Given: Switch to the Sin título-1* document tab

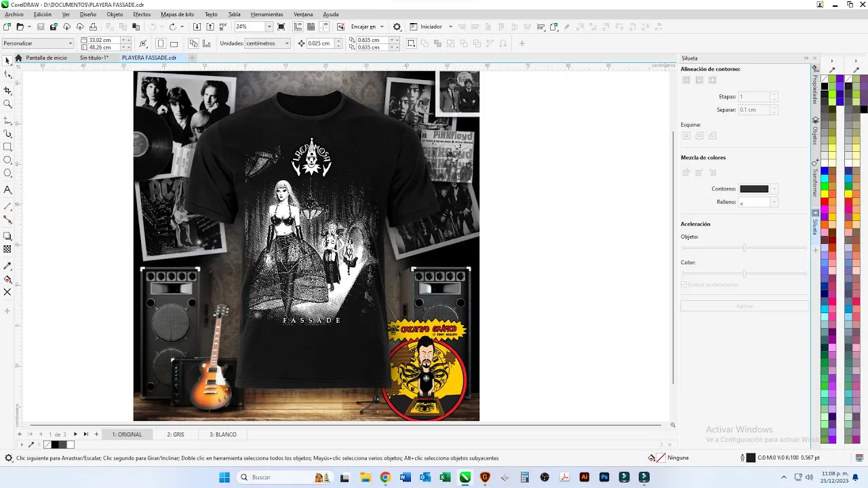Looking at the screenshot, I should click(94, 58).
